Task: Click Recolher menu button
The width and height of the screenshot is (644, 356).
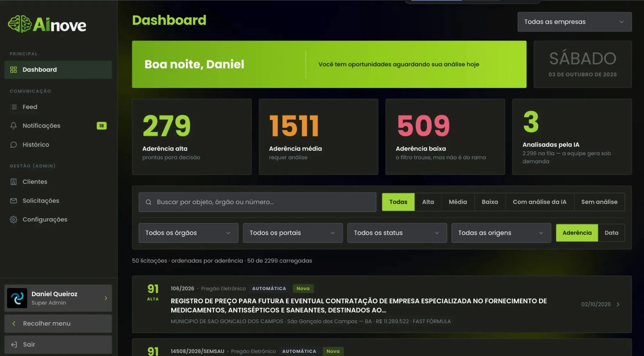Action: point(58,324)
